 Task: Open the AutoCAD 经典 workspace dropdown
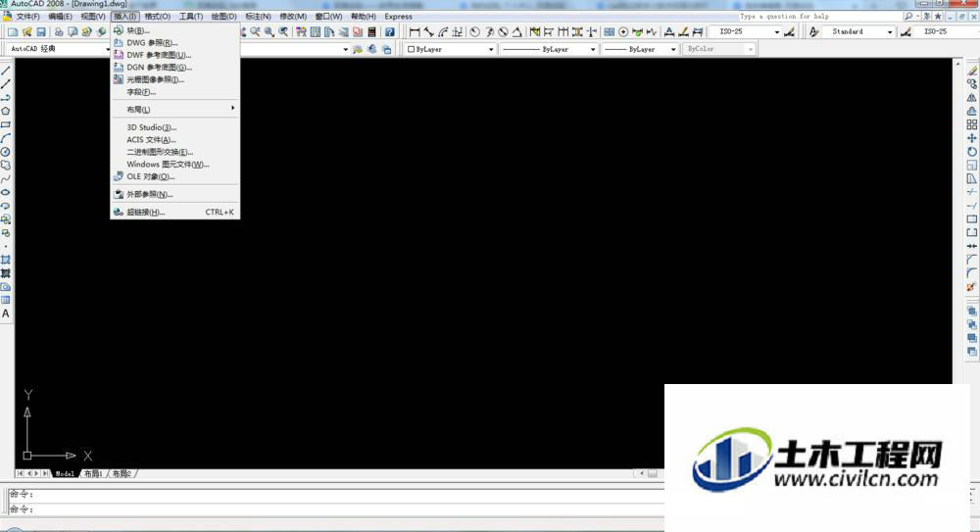coord(58,49)
